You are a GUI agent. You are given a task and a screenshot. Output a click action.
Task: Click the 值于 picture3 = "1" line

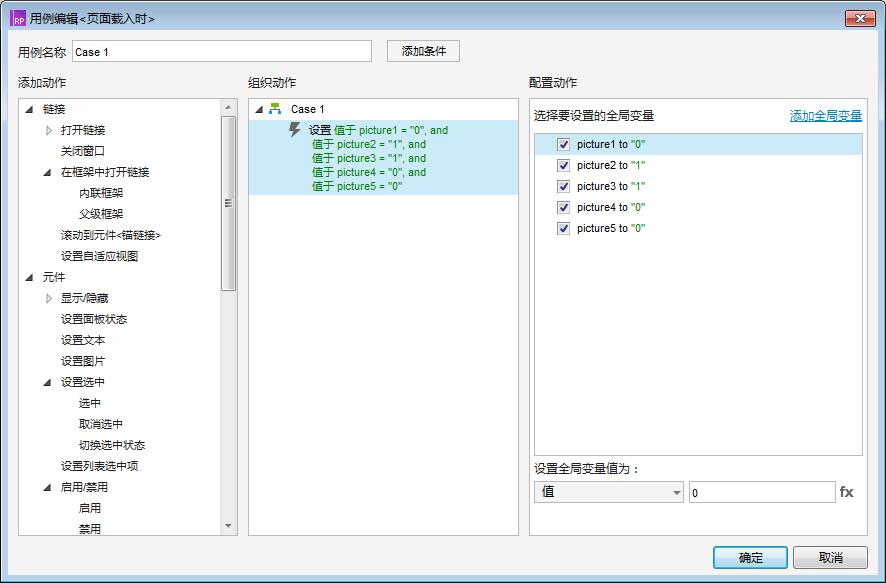point(369,158)
